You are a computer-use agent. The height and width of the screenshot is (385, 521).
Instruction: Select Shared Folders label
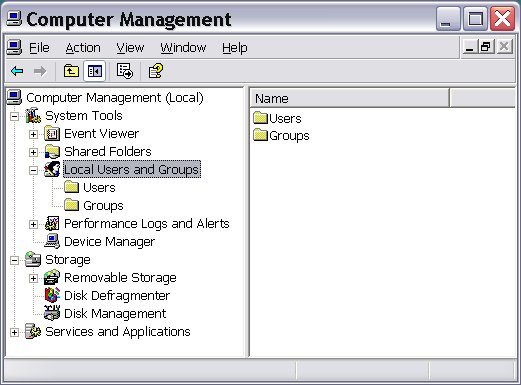(x=108, y=152)
